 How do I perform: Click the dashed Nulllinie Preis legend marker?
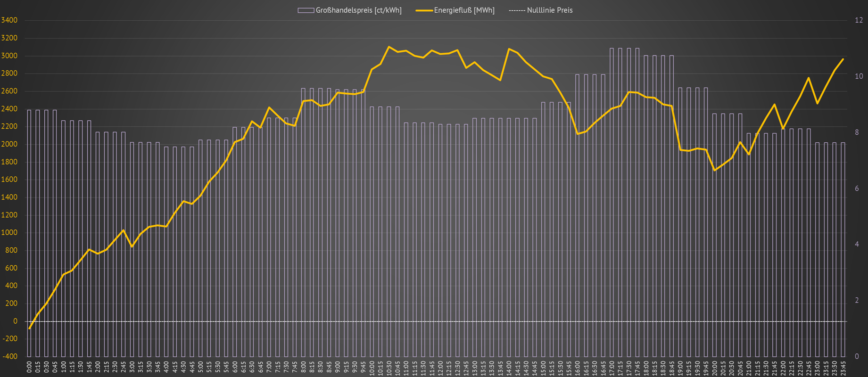pyautogui.click(x=517, y=10)
